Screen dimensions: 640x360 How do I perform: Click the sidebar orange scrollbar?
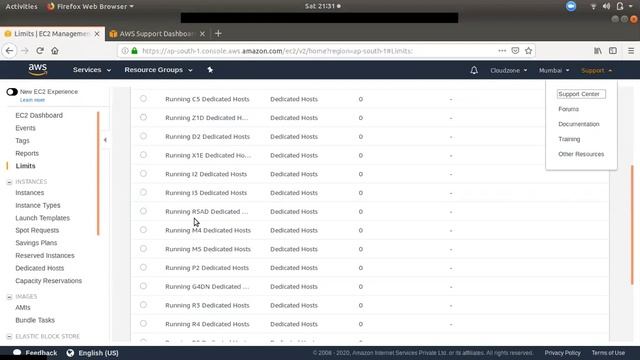98,173
